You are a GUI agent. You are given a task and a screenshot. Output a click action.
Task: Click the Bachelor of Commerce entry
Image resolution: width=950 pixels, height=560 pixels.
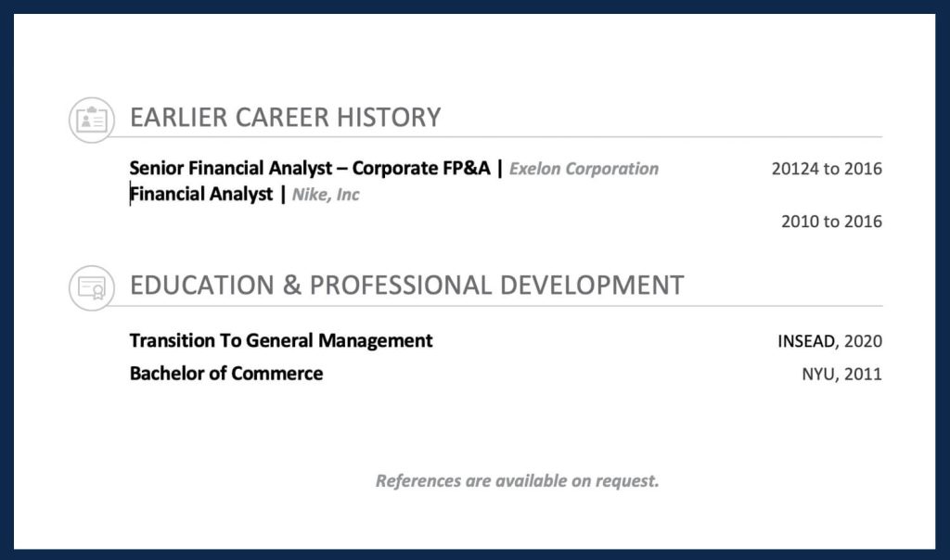[226, 374]
